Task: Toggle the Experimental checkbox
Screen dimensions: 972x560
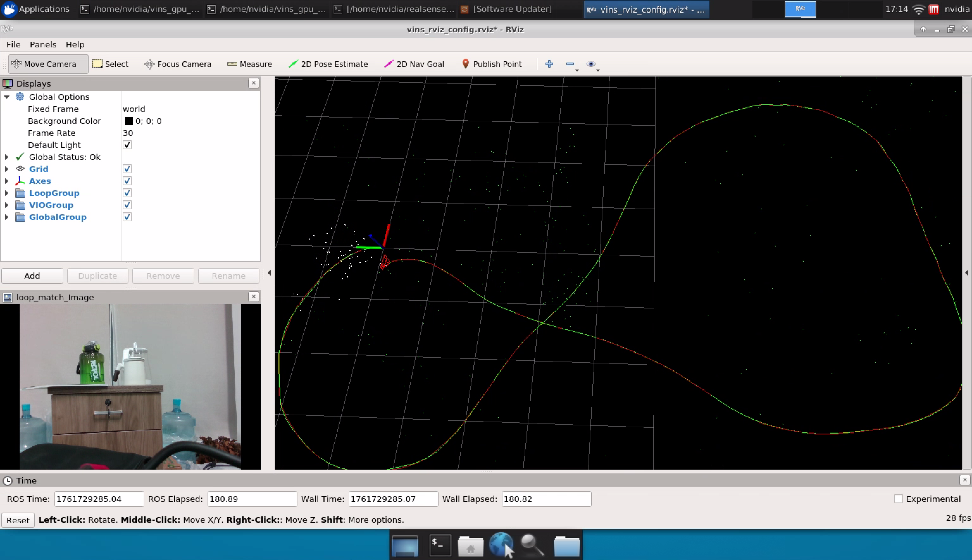Action: [x=898, y=499]
